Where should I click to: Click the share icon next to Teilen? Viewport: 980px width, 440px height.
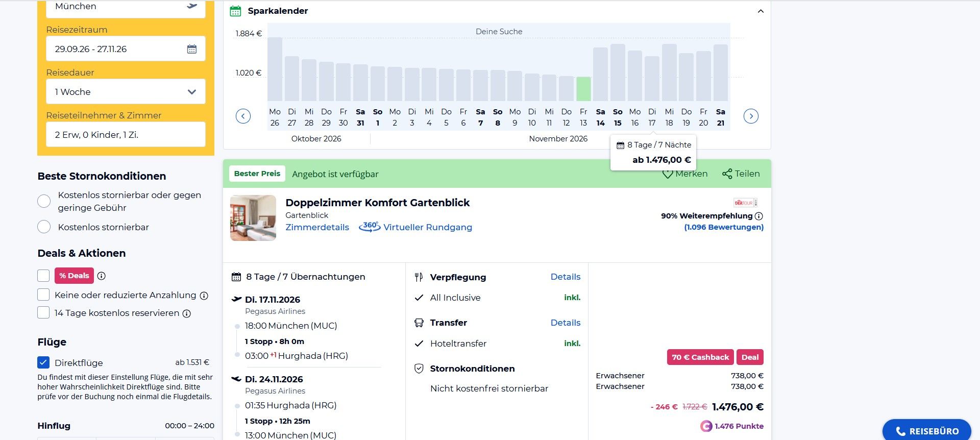(x=727, y=174)
